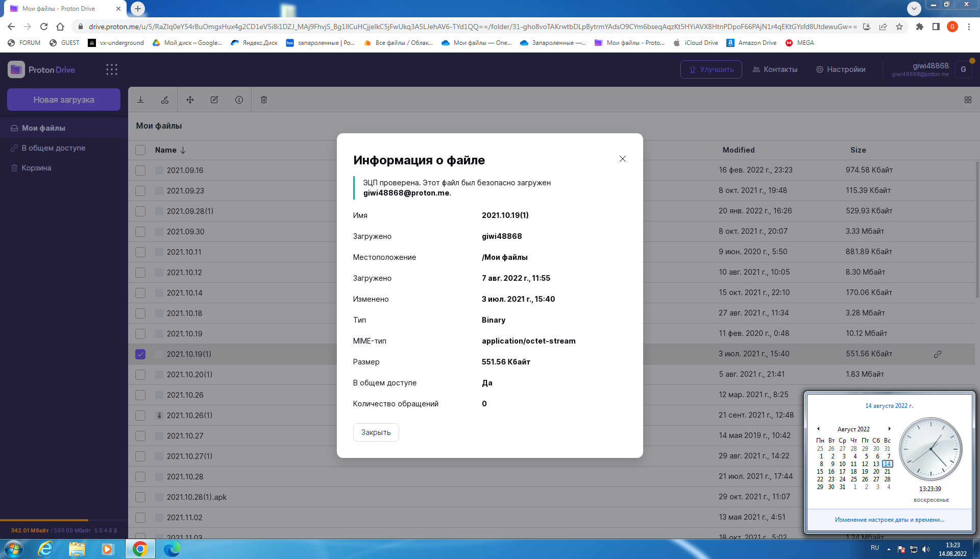The image size is (980, 559).
Task: Check the box for 2021.11.02
Action: coord(140,518)
